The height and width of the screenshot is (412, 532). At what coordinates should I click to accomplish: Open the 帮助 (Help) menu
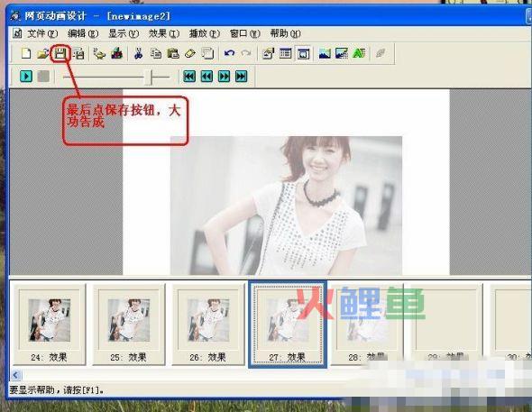(x=285, y=33)
